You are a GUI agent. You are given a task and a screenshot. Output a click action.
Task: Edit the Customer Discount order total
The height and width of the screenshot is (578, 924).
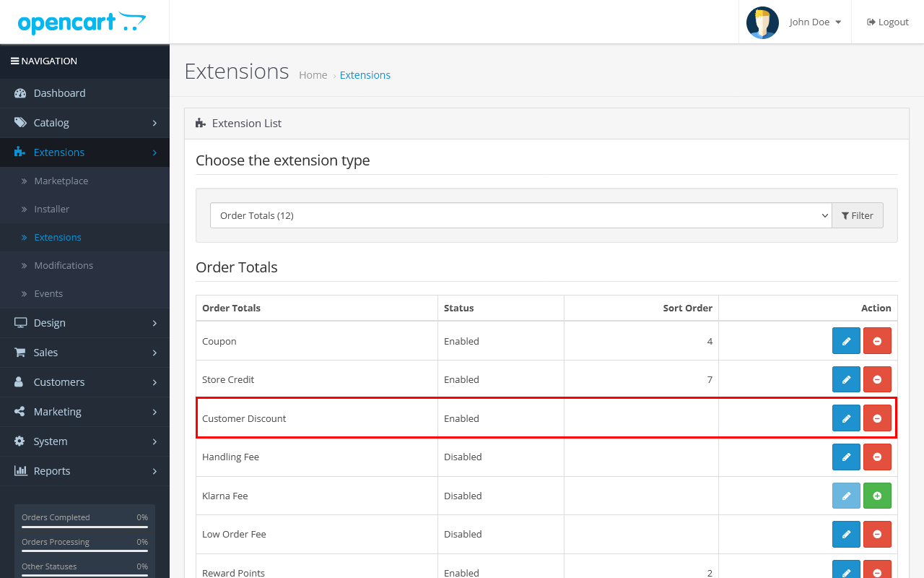[x=846, y=418]
